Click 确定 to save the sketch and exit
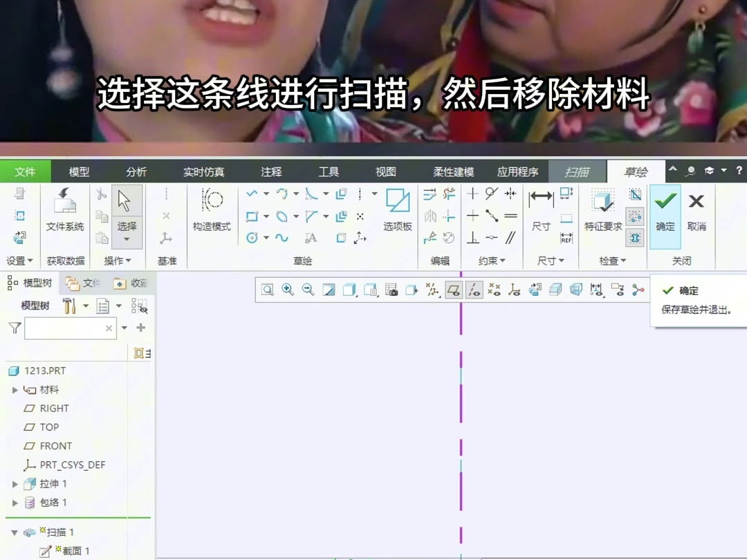 tap(664, 207)
